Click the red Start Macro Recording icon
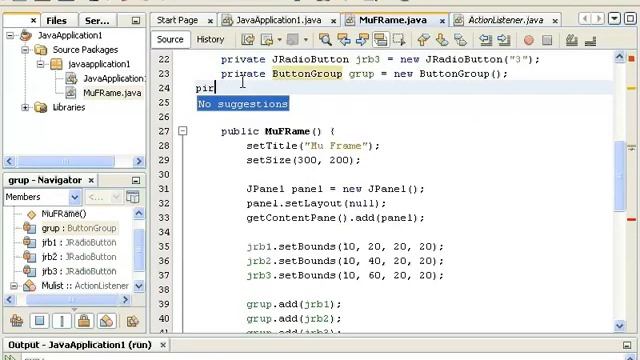The image size is (640, 360). click(529, 40)
